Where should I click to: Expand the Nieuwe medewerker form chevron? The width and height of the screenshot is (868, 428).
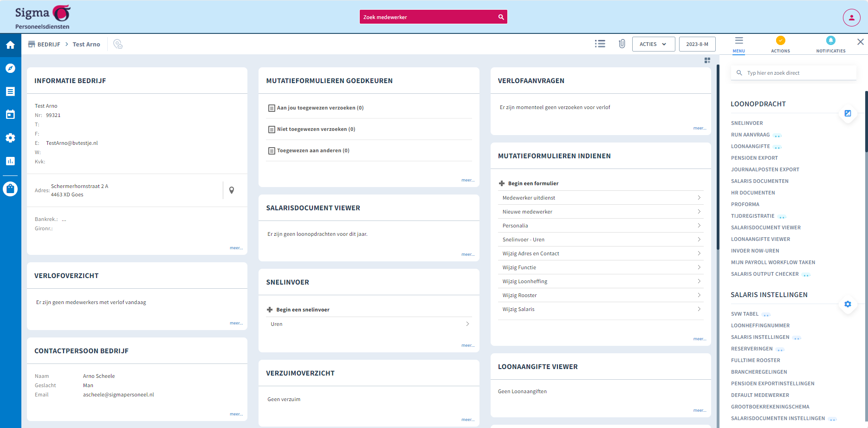point(699,211)
